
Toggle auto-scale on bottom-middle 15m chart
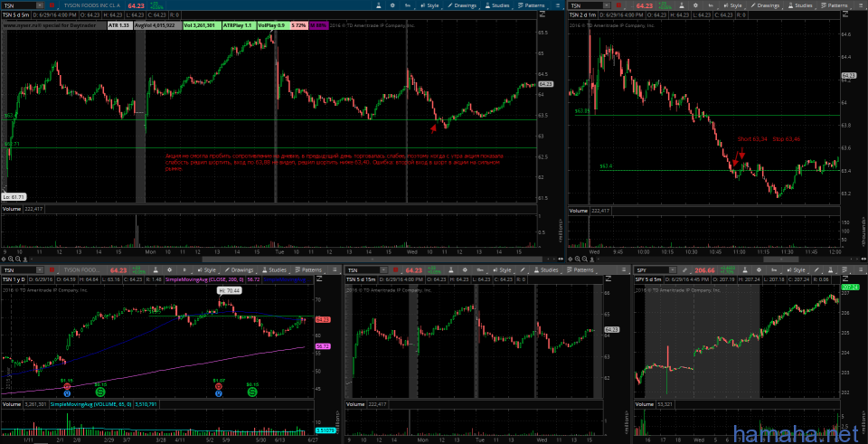click(x=608, y=279)
